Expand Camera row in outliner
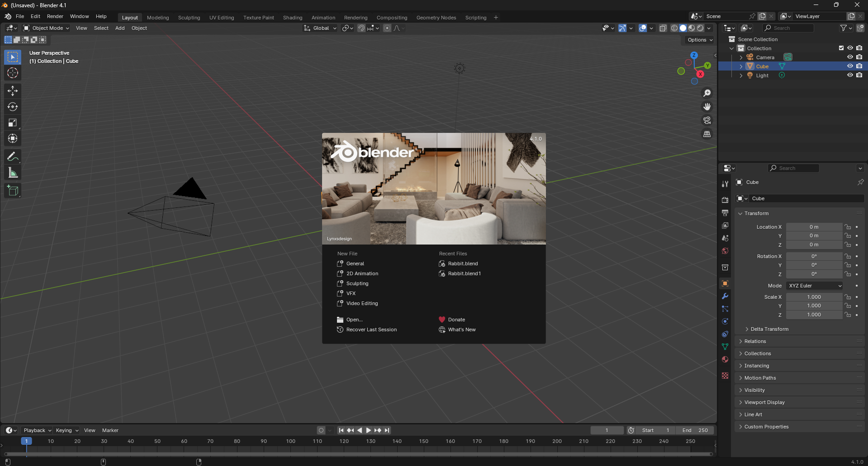Screen dimensions: 868x466 [741, 57]
